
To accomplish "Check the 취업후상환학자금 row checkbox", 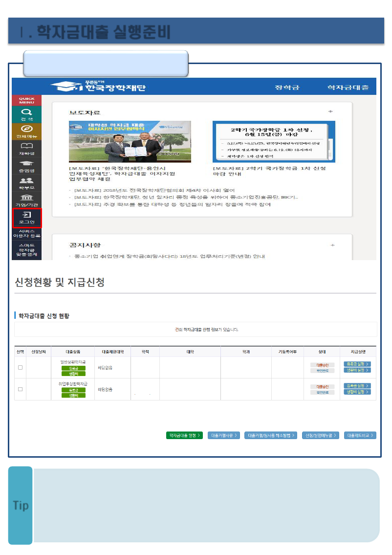I will coord(20,389).
